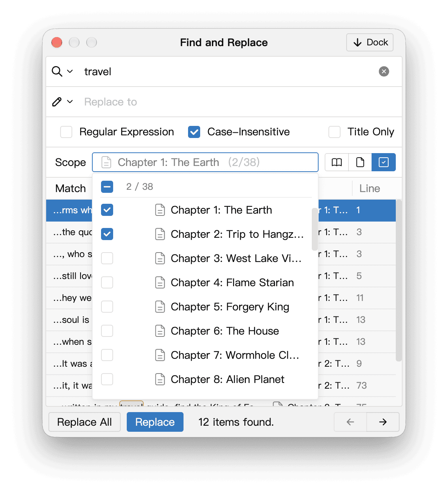
Task: Open replace options chevron next to pencil
Action: coord(70,102)
